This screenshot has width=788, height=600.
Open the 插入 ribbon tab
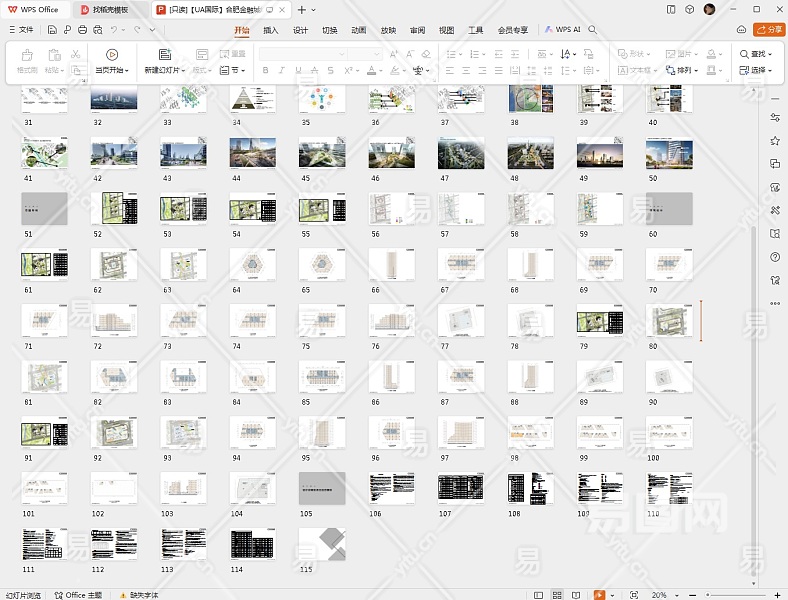(x=270, y=30)
